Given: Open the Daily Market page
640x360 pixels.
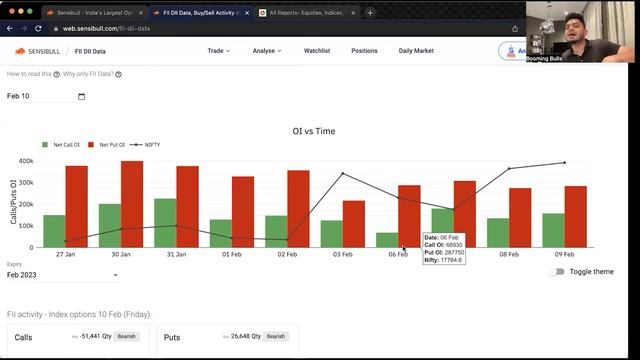Looking at the screenshot, I should (416, 51).
